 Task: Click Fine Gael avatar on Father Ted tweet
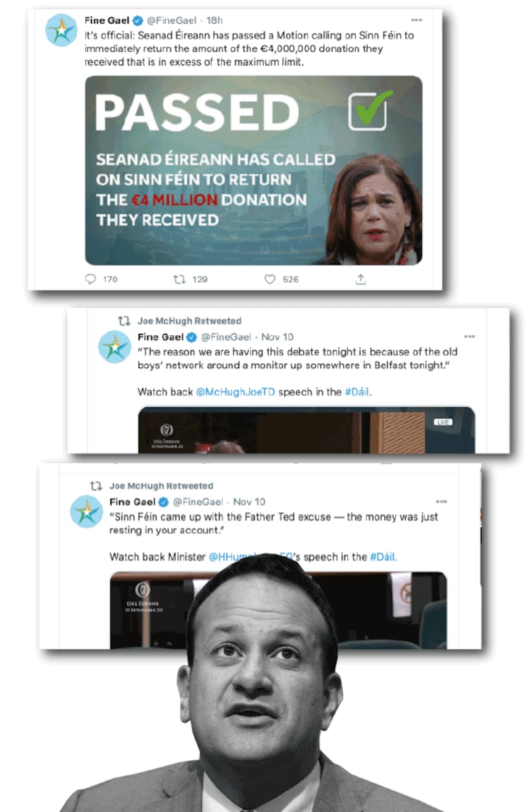pyautogui.click(x=87, y=512)
